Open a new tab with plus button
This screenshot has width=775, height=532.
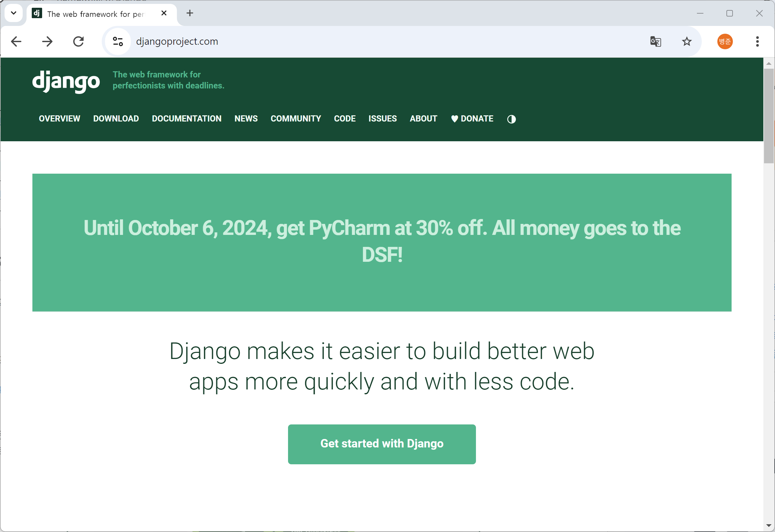pyautogui.click(x=190, y=13)
